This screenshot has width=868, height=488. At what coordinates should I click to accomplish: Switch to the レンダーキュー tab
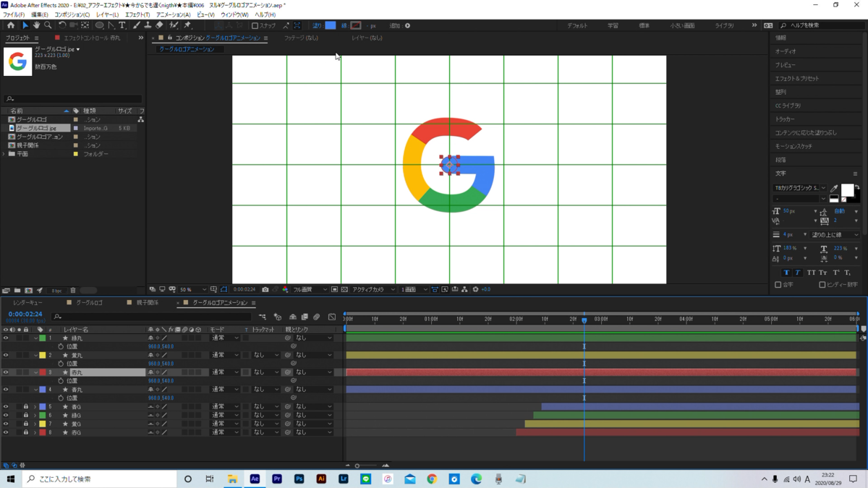27,303
